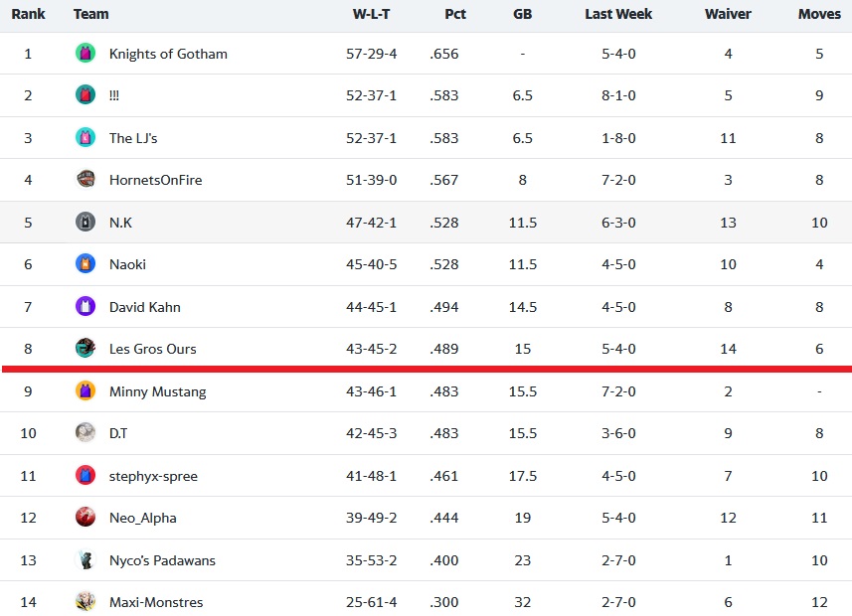Click the Neo_Alpha red sphere logo
The image size is (852, 616).
pyautogui.click(x=85, y=517)
